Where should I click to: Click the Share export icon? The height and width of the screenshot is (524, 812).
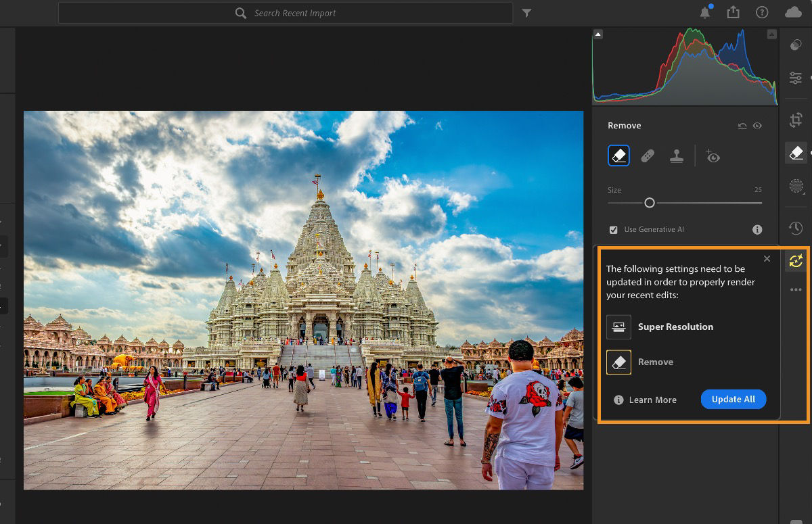(x=734, y=13)
